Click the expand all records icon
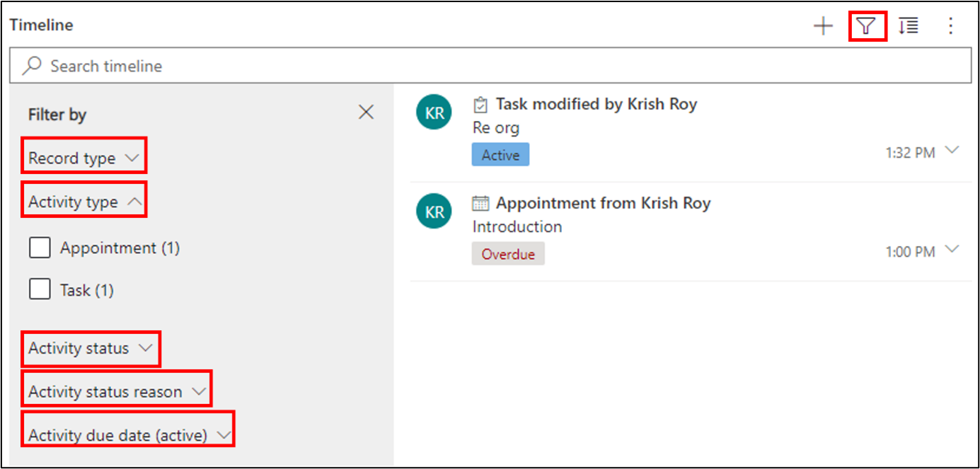The height and width of the screenshot is (469, 980). [909, 27]
